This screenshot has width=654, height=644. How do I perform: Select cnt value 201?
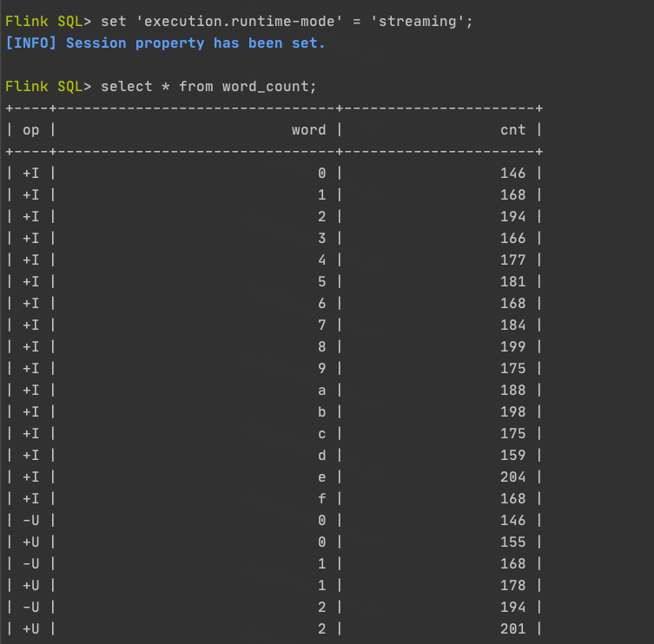[512, 628]
